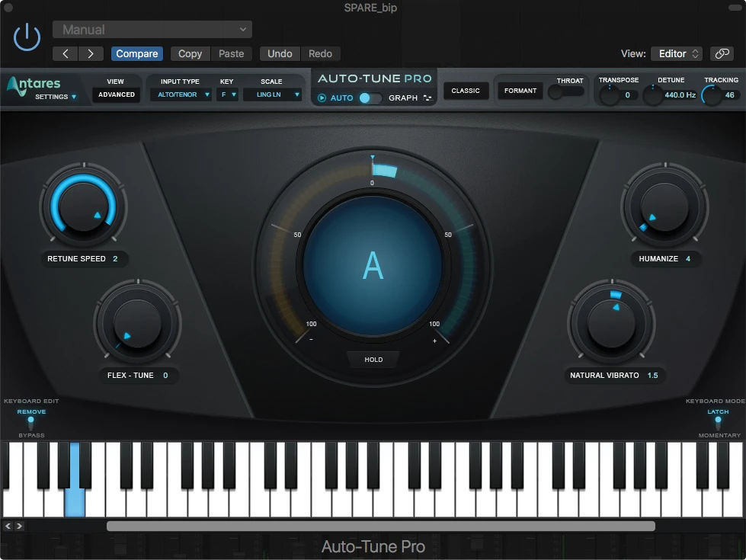The image size is (746, 560).
Task: Open the View Editor popup menu
Action: click(676, 53)
